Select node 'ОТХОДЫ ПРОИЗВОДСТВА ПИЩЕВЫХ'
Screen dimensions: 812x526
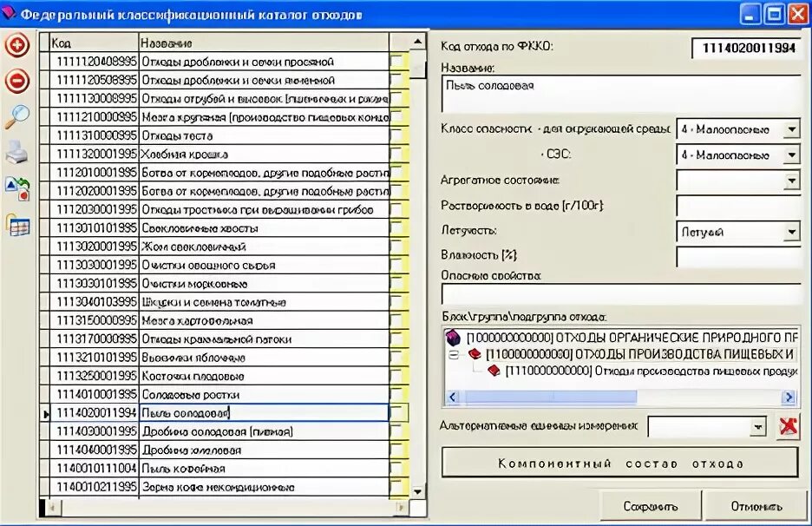(640, 354)
